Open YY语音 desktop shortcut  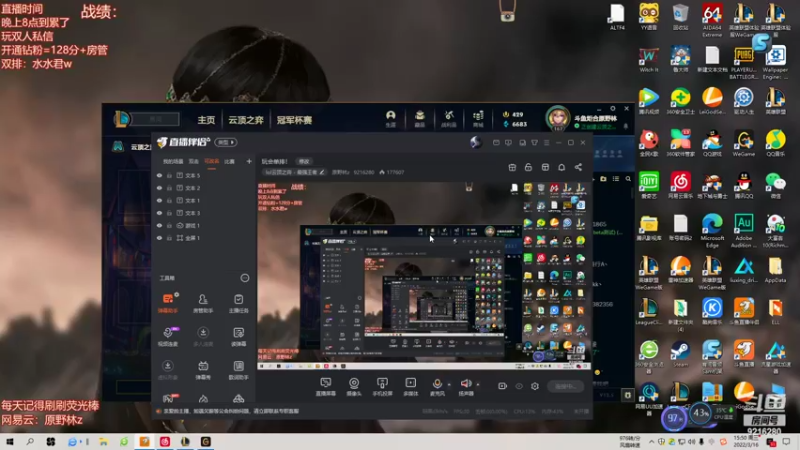point(649,17)
